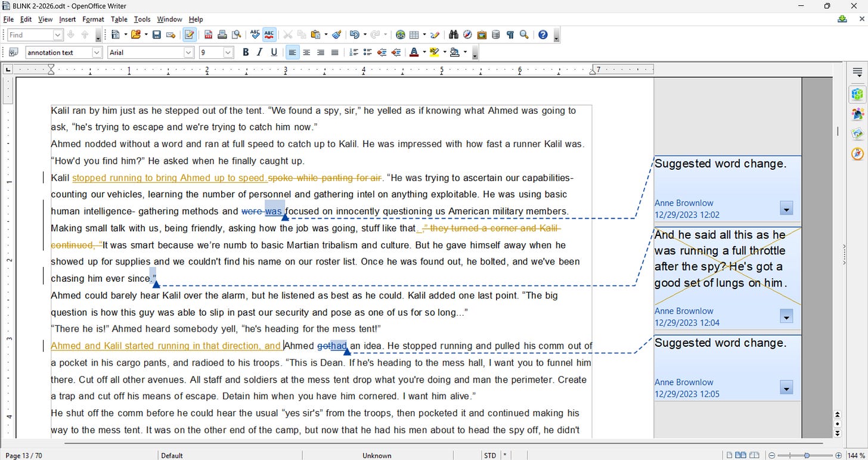Click the Insert Table grid icon

click(x=414, y=35)
